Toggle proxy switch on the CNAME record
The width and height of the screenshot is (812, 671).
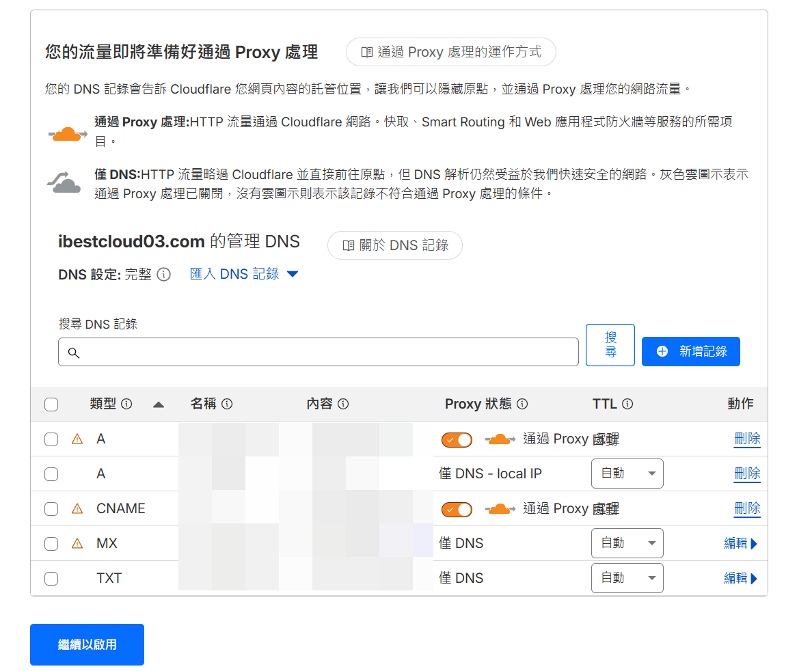[x=457, y=510]
